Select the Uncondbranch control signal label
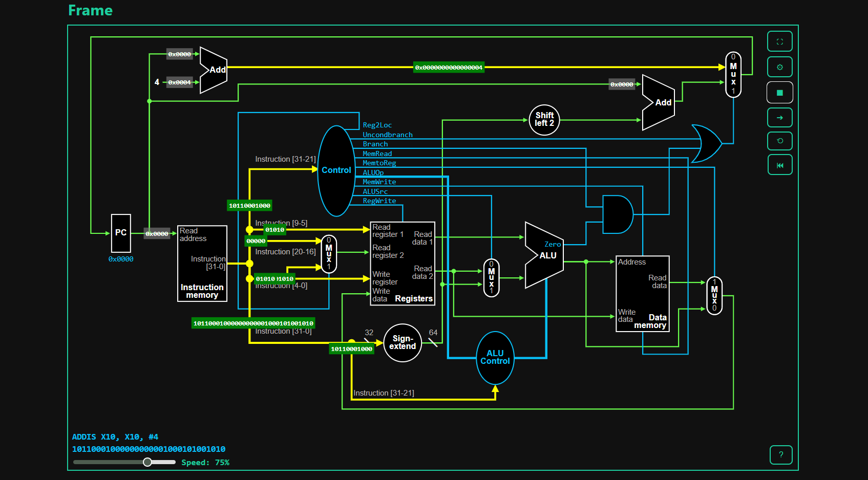 tap(388, 135)
